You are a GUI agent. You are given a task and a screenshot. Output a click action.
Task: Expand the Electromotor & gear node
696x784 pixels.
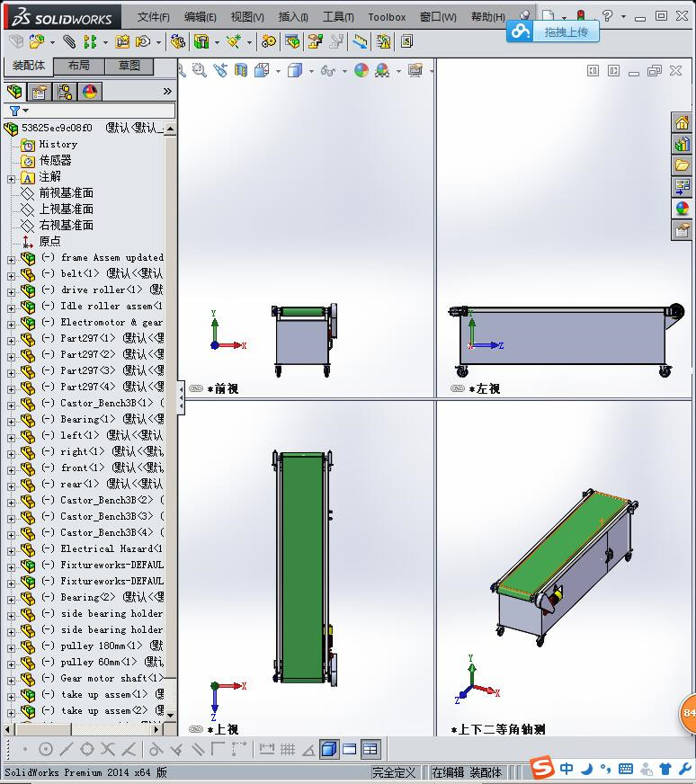(x=12, y=325)
